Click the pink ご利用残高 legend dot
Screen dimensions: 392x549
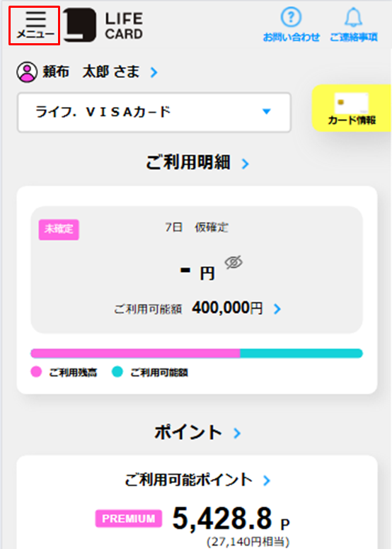tap(36, 372)
